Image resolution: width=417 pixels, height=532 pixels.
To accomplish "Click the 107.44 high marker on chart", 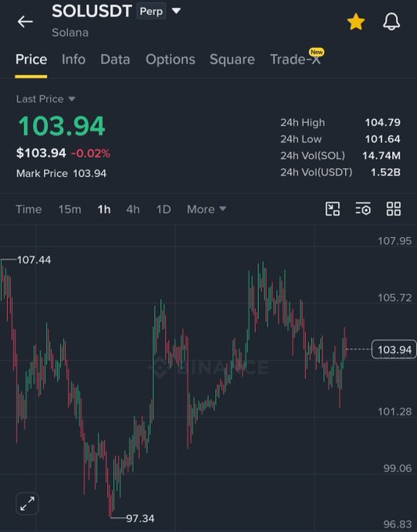I will (x=34, y=260).
